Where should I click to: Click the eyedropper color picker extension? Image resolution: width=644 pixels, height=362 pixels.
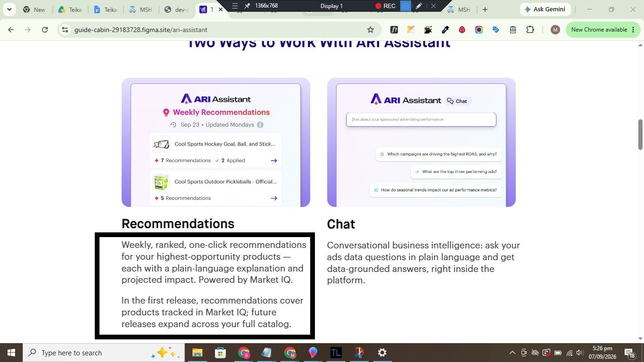coord(445,30)
